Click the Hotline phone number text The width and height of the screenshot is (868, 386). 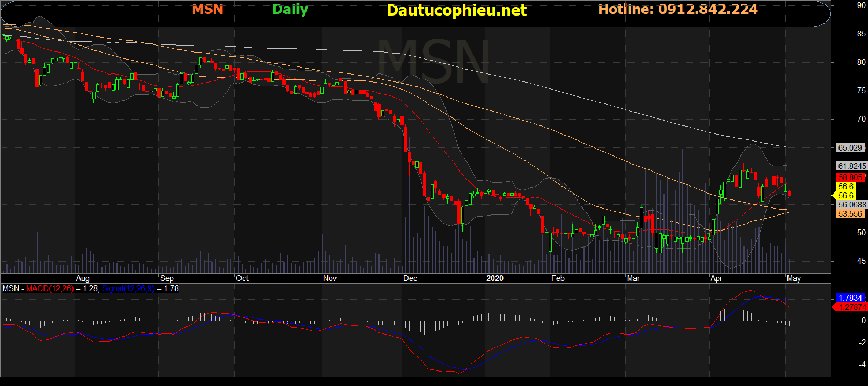point(677,10)
